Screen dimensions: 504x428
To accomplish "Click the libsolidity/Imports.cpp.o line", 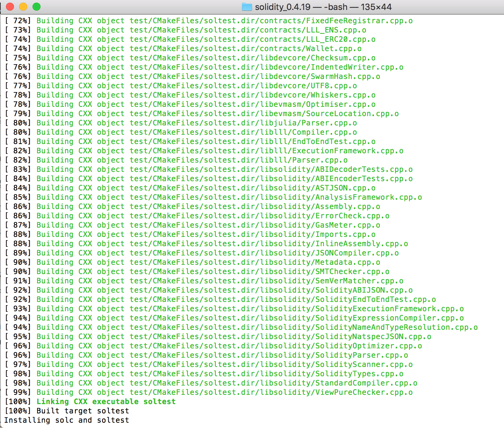I will (190, 234).
